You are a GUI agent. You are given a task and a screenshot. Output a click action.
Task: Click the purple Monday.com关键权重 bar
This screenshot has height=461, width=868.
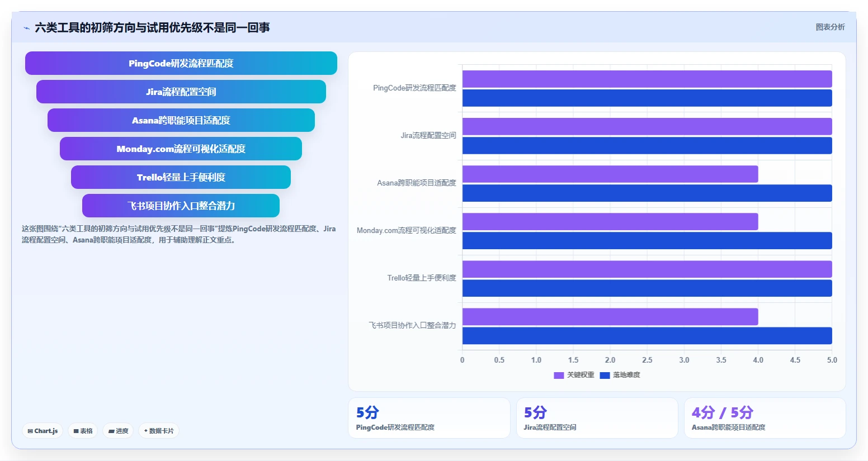pos(610,221)
